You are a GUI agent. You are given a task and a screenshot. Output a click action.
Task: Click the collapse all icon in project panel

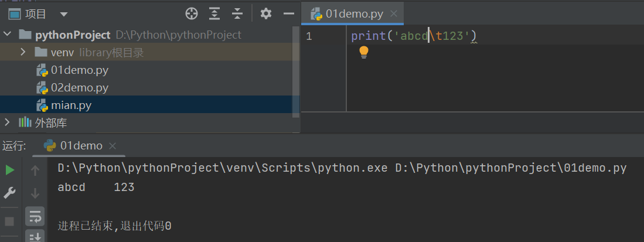[x=237, y=13]
